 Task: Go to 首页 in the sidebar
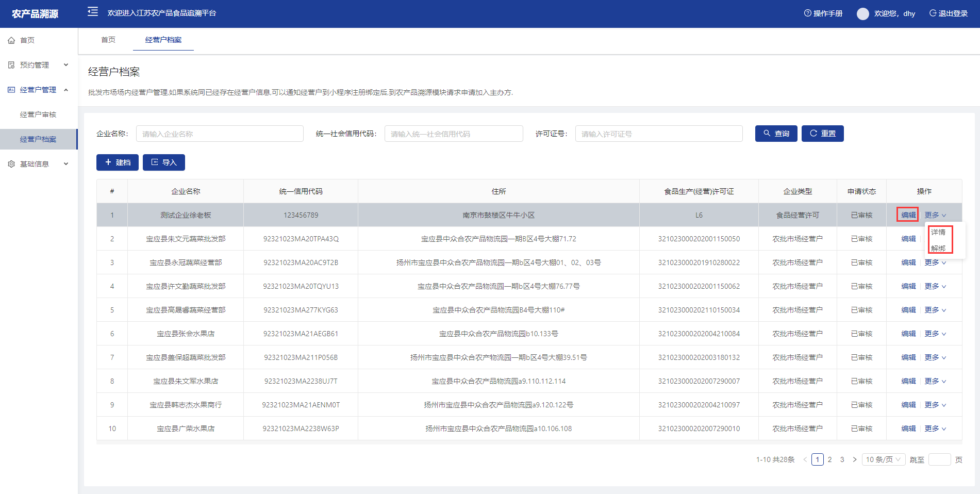pyautogui.click(x=27, y=40)
